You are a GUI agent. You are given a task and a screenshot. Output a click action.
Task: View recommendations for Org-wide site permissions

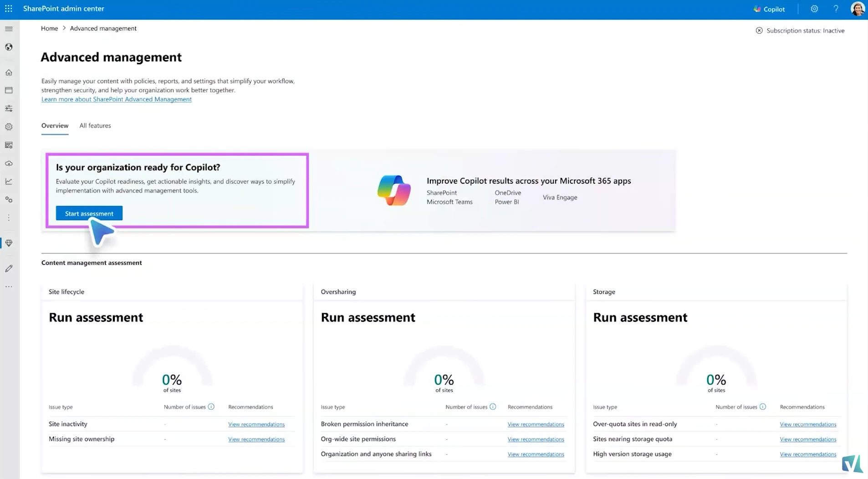pyautogui.click(x=536, y=439)
